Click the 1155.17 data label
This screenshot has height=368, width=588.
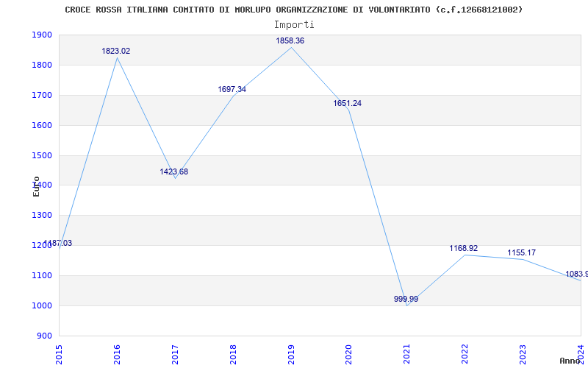(522, 252)
